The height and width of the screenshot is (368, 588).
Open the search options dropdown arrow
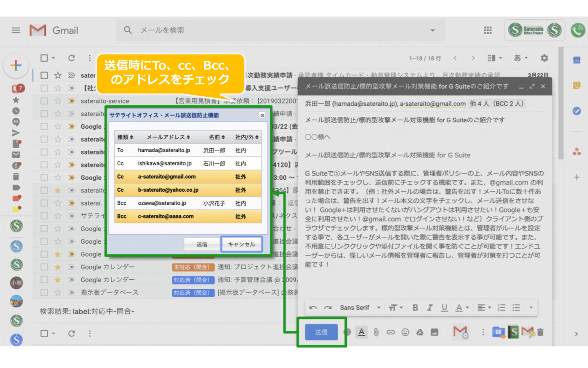(x=432, y=30)
